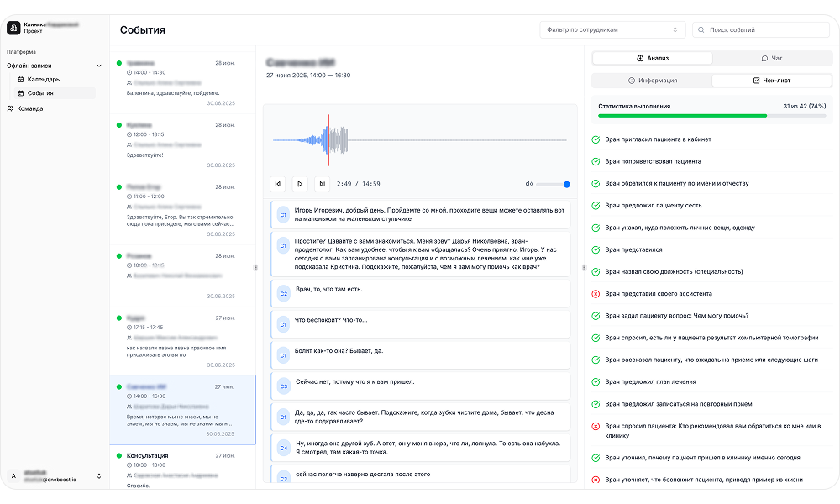
Task: Toggle check for 'Врач поприветствовал пациента'
Action: [x=596, y=162]
